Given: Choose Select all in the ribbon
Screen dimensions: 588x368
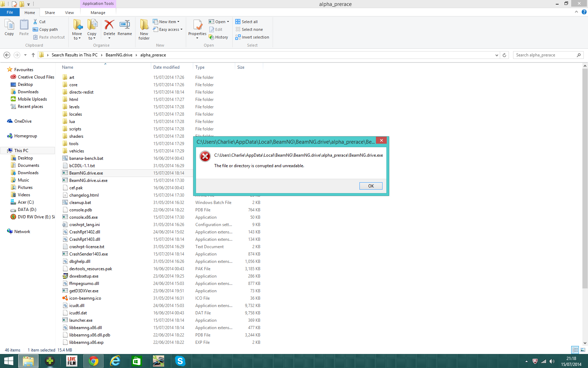Looking at the screenshot, I should pyautogui.click(x=246, y=22).
